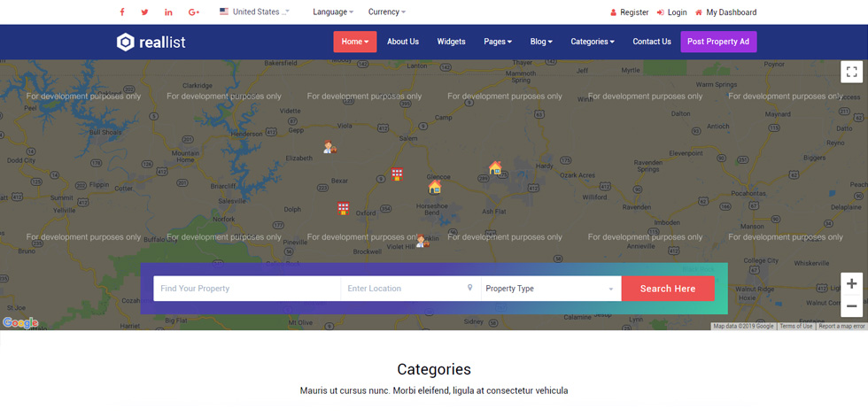Image resolution: width=868 pixels, height=417 pixels.
Task: Open the Language dropdown
Action: coord(333,12)
